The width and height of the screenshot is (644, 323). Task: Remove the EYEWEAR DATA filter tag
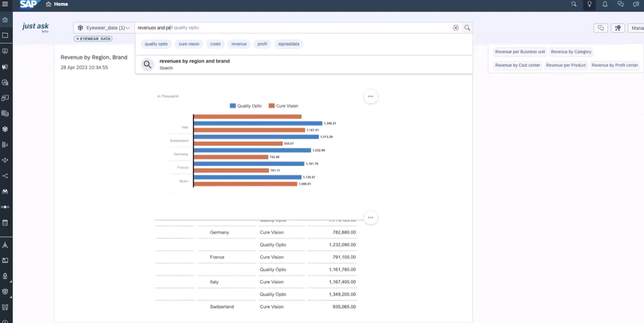[x=77, y=38]
